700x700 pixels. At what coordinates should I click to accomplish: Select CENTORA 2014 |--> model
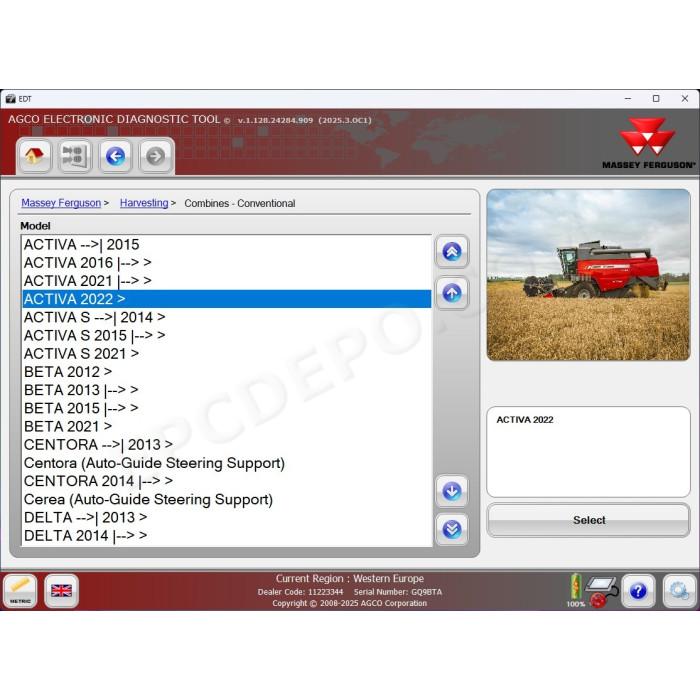pos(227,481)
